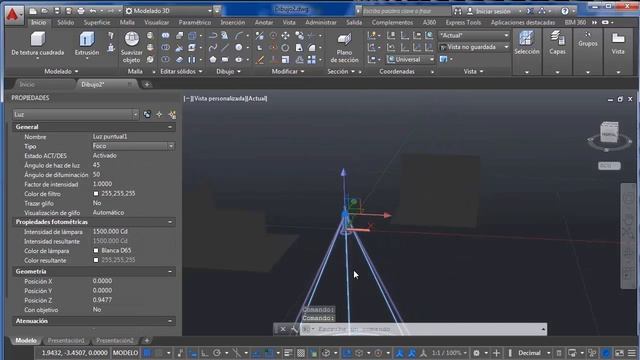
Task: Select the Line tool in Dibujo panel
Action: 225,48
